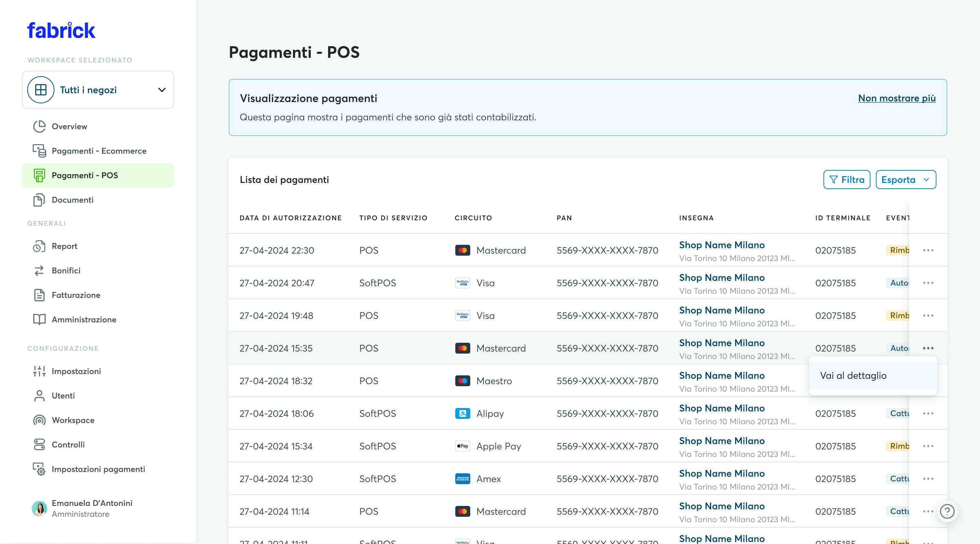
Task: Click the PAN column header
Action: click(564, 218)
